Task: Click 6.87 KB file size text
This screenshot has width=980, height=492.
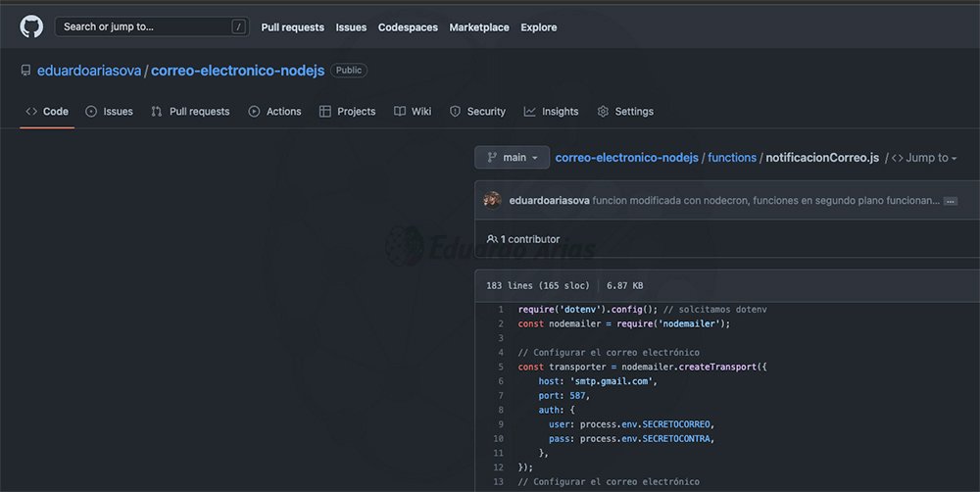Action: 625,286
